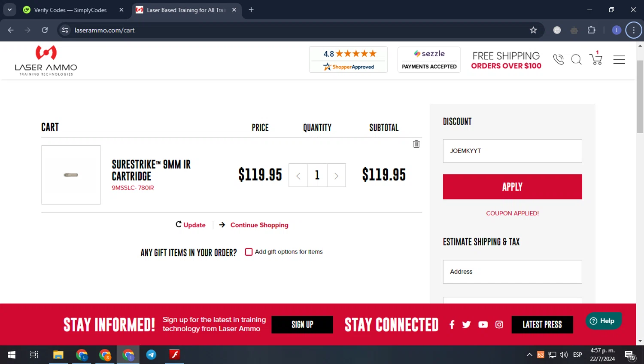Click the discount code field JOEMKYYT

(x=512, y=151)
